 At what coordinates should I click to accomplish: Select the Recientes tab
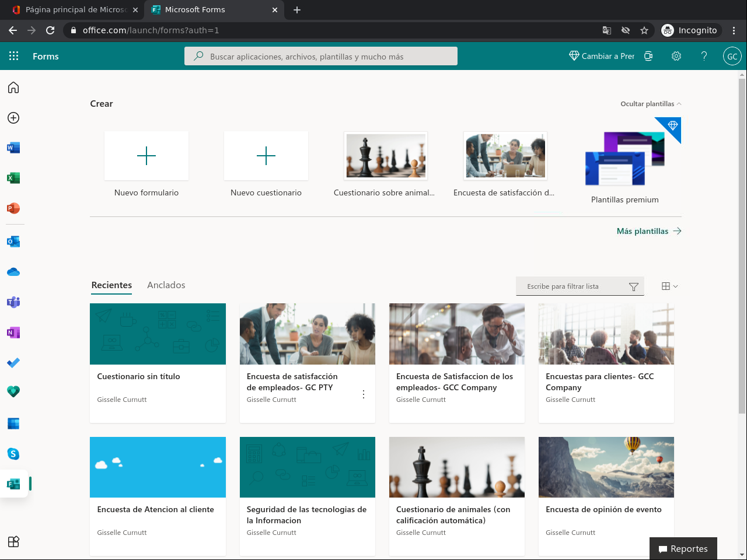click(x=111, y=285)
